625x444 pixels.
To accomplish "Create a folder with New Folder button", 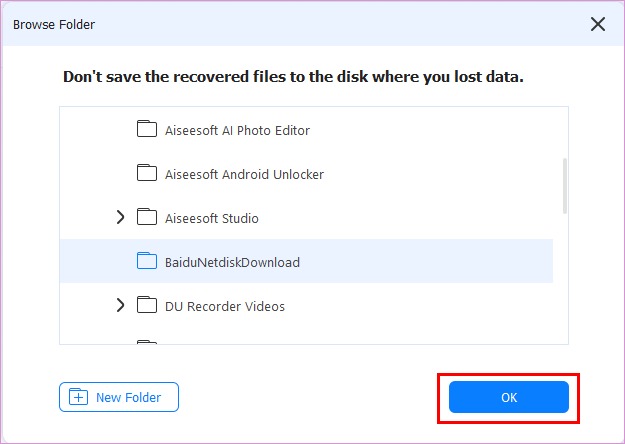I will click(x=118, y=397).
